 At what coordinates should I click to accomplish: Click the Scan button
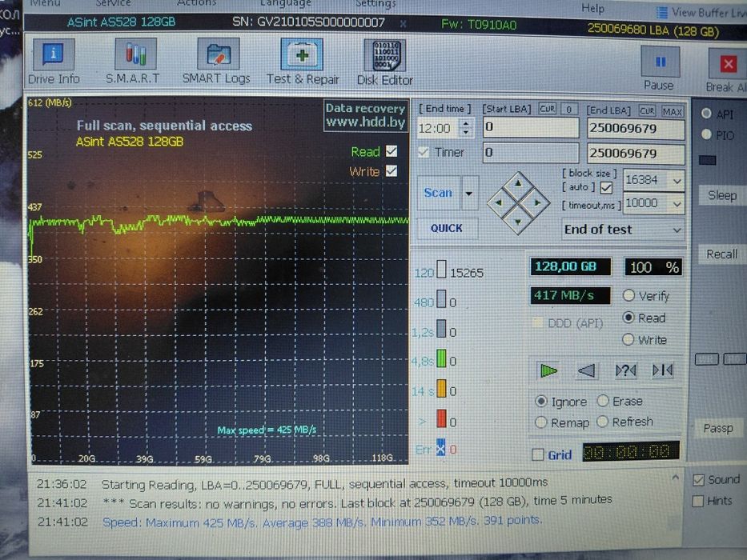438,193
